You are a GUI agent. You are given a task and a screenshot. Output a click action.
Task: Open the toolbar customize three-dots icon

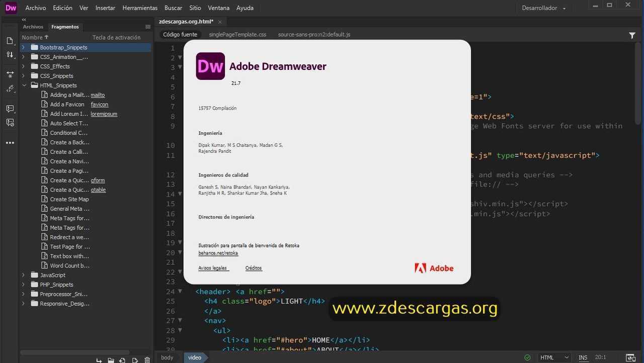tap(10, 143)
